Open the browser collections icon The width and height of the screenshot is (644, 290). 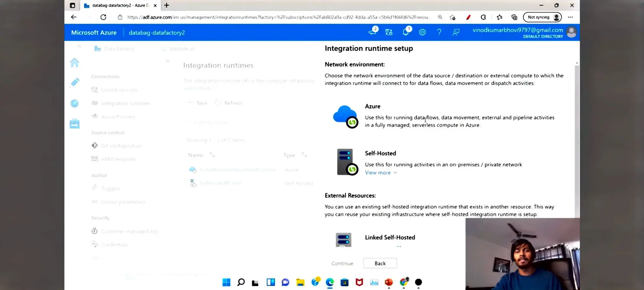point(514,17)
